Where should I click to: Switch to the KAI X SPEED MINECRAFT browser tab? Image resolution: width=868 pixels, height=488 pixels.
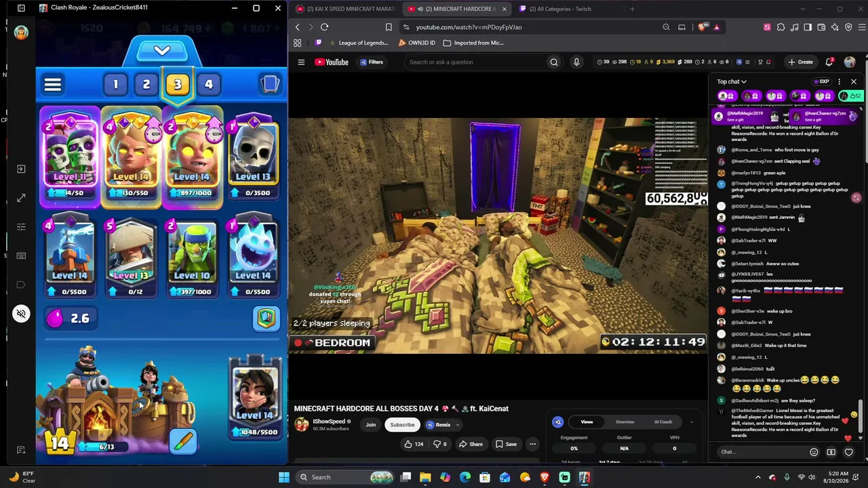tap(346, 9)
